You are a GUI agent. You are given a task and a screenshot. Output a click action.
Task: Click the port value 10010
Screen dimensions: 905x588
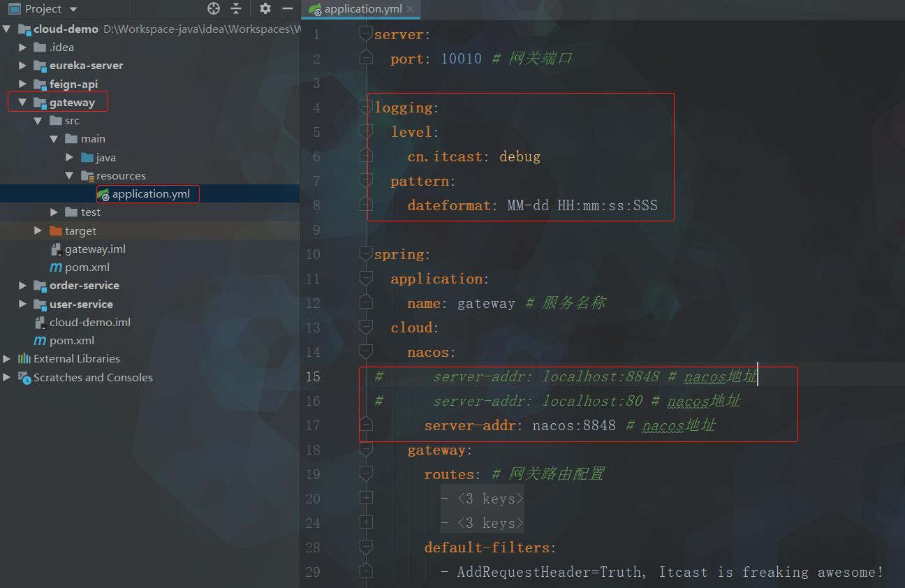click(461, 59)
